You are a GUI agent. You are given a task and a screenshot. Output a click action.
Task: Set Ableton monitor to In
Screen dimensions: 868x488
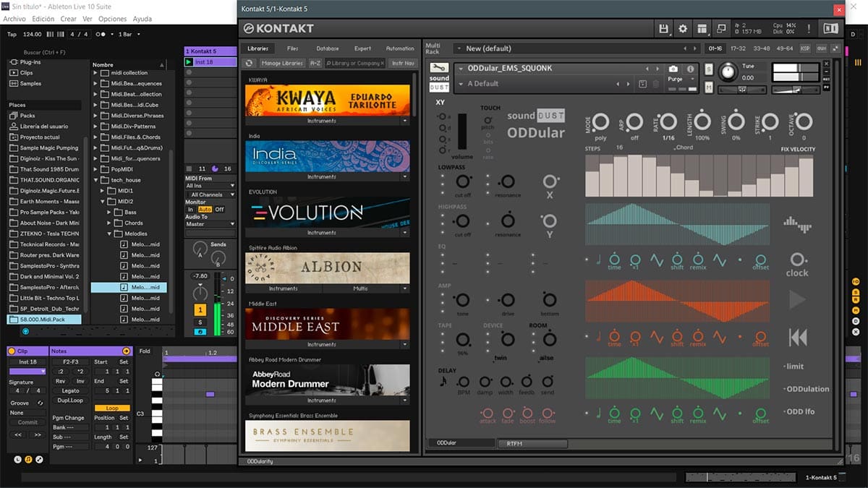(x=191, y=210)
